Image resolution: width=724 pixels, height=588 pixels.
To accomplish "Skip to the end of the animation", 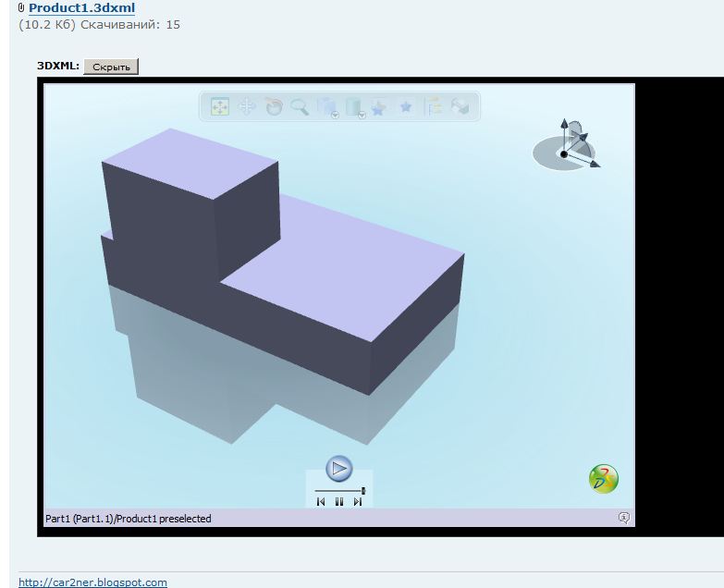I will coord(358,502).
